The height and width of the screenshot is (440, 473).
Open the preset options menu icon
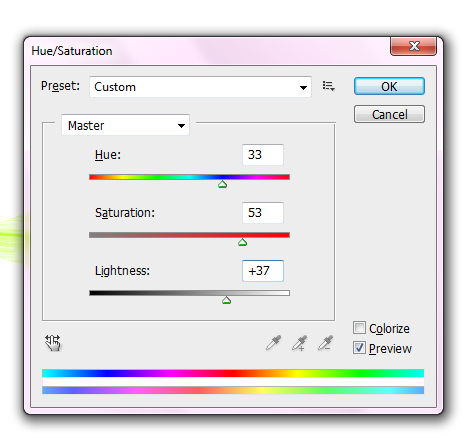(x=328, y=86)
